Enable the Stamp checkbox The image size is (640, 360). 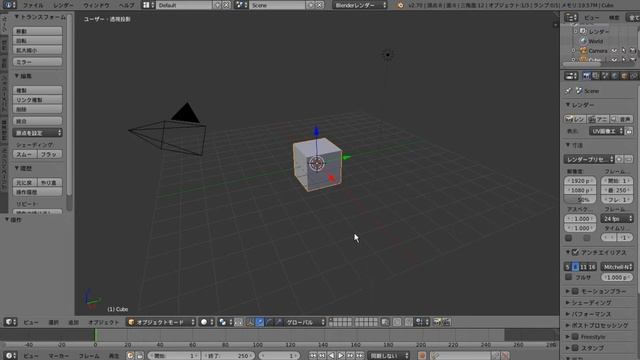575,348
